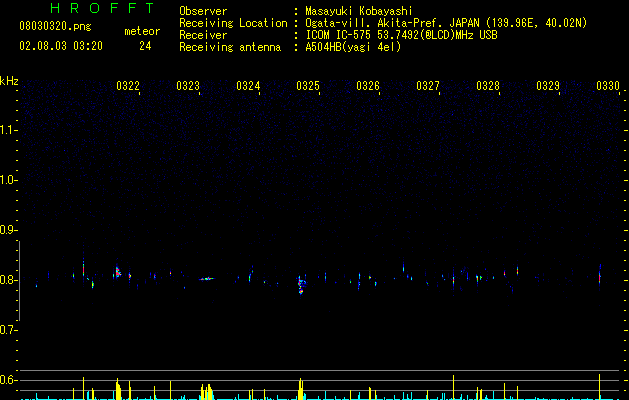Click the name Masayuki Kobayashi
The image size is (629, 400).
point(359,11)
